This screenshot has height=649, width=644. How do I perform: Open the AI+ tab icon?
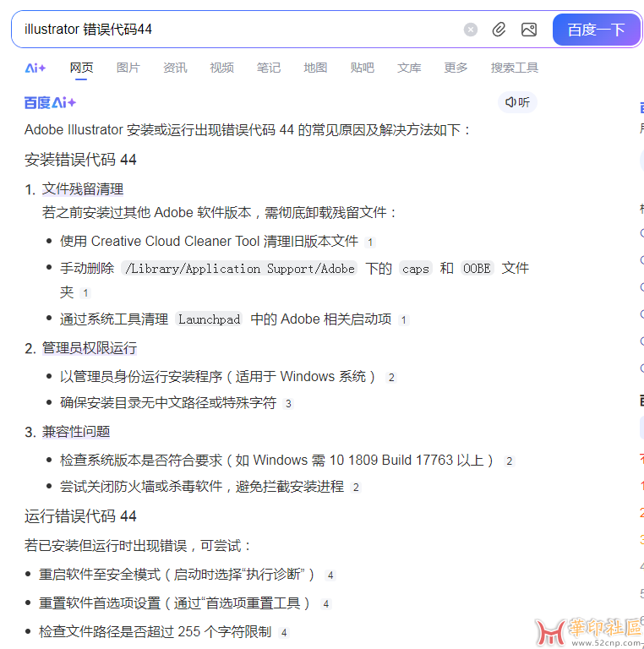(x=35, y=68)
